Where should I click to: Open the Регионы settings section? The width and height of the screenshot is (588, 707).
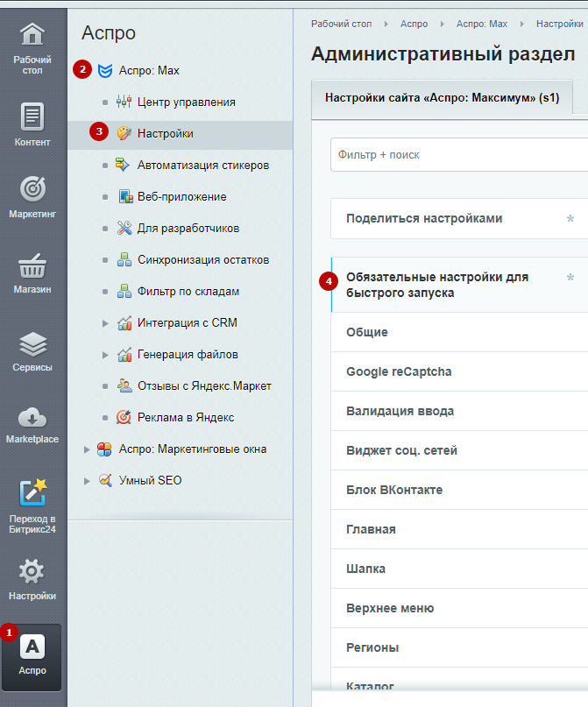[459, 648]
